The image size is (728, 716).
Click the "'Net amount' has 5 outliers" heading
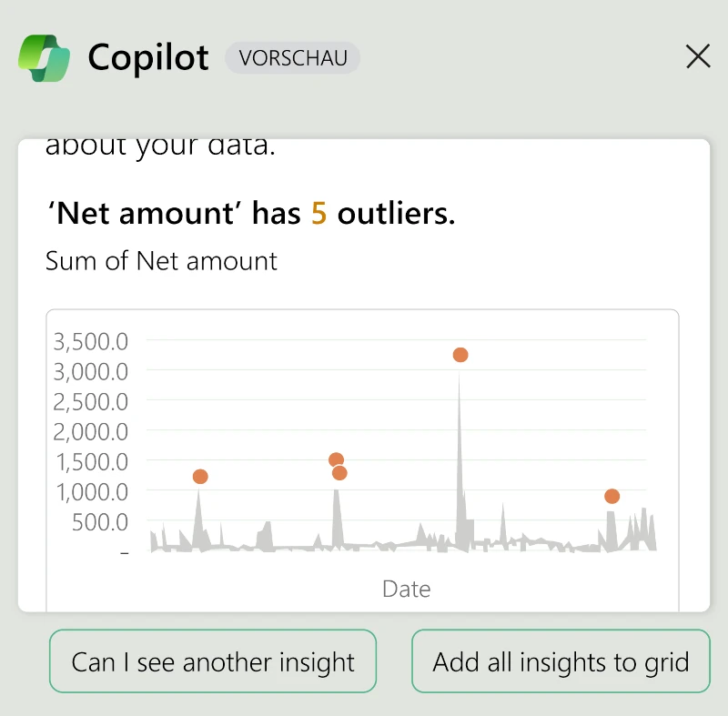tap(250, 214)
